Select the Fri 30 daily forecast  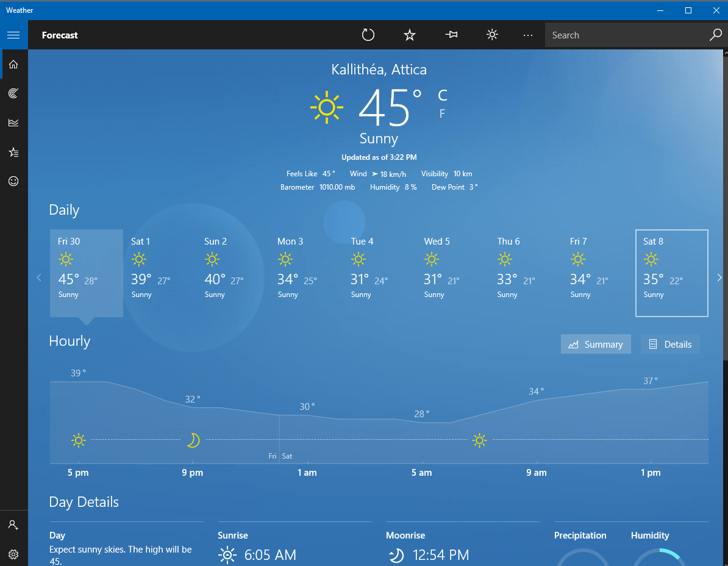click(x=87, y=273)
